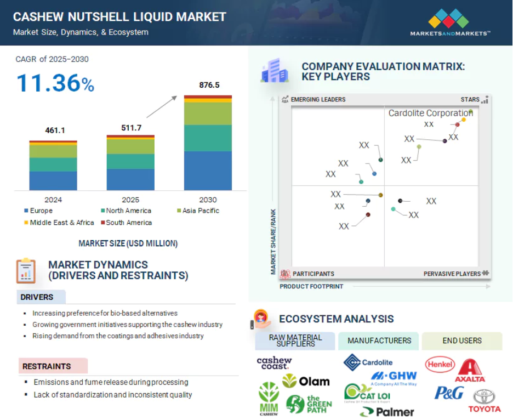Image resolution: width=513 pixels, height=420 pixels.
Task: Click the 2025 stacked bar
Action: [130, 162]
